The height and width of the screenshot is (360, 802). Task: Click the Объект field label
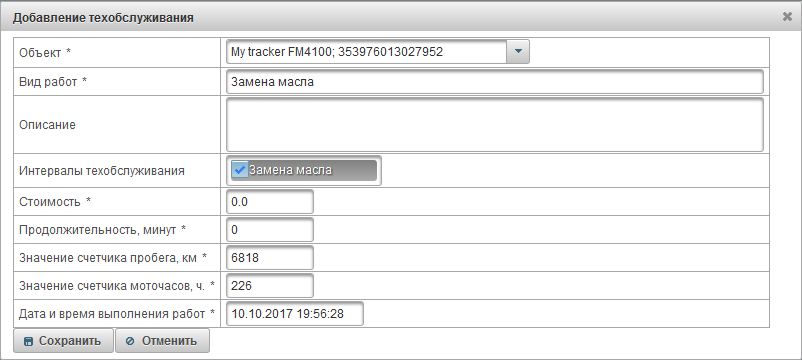[x=46, y=52]
